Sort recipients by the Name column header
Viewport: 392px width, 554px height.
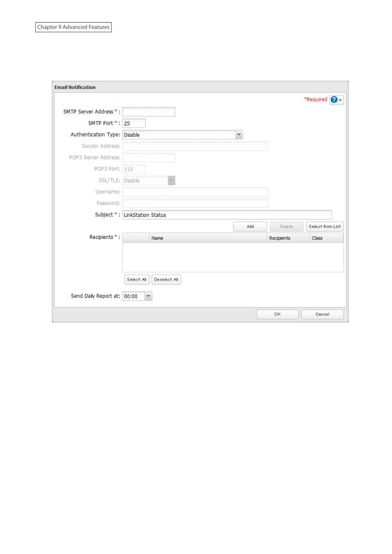[x=208, y=238]
